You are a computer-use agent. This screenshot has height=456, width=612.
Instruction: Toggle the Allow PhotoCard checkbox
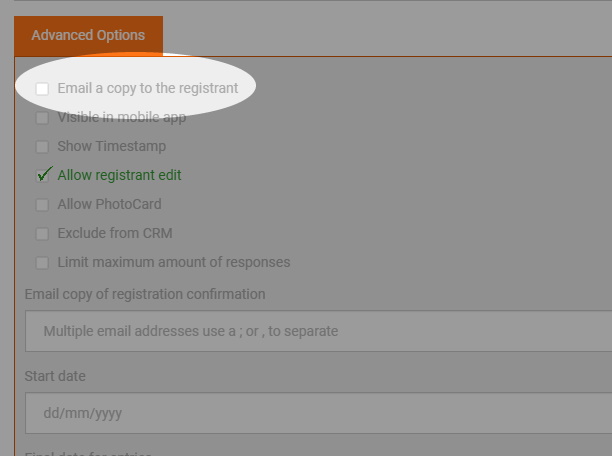click(x=42, y=205)
